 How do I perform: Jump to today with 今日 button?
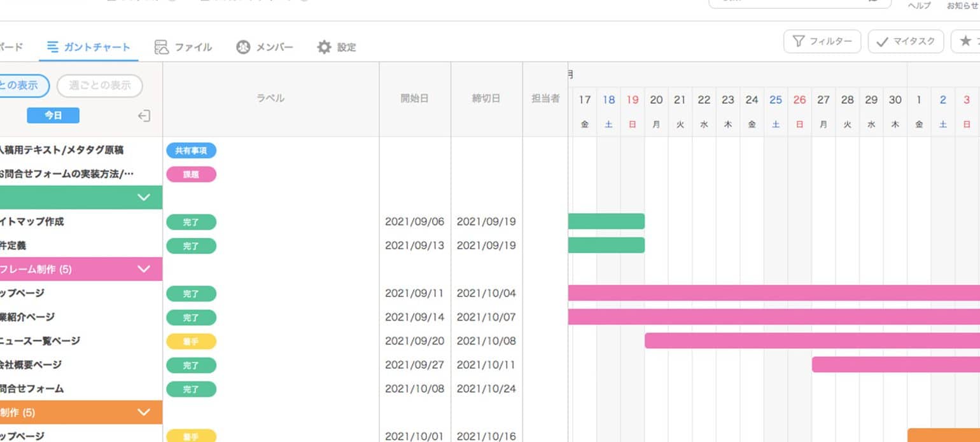click(x=53, y=115)
